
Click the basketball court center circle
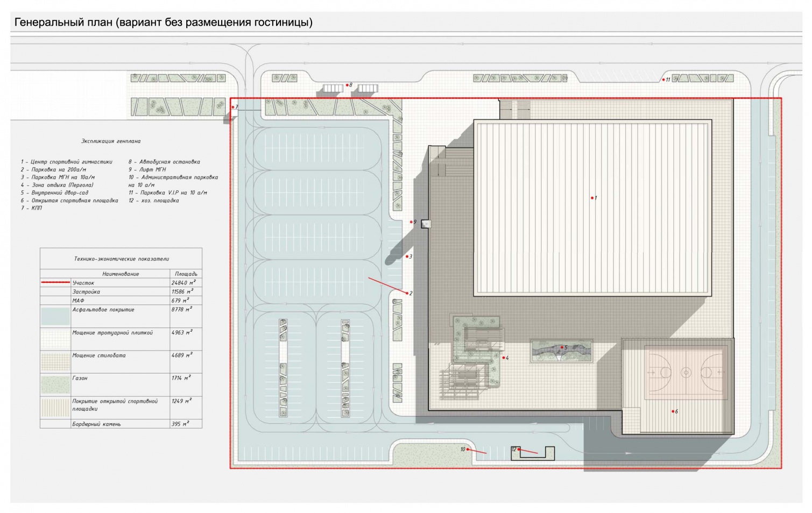click(x=686, y=372)
